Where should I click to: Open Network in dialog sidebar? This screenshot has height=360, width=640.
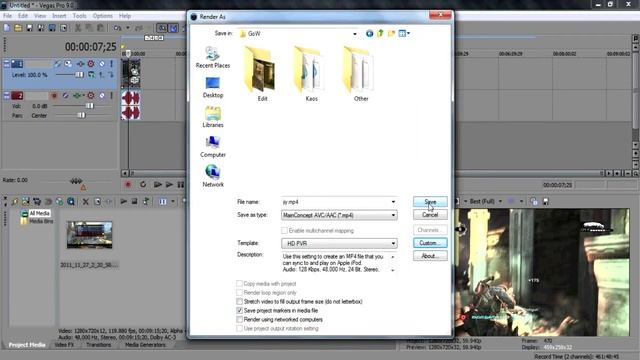click(x=213, y=177)
